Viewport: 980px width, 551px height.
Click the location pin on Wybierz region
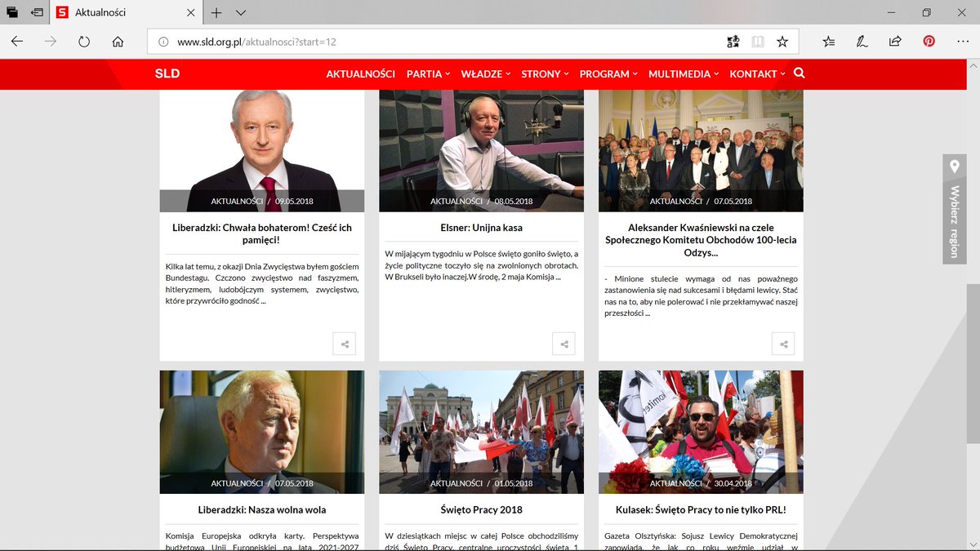click(954, 167)
